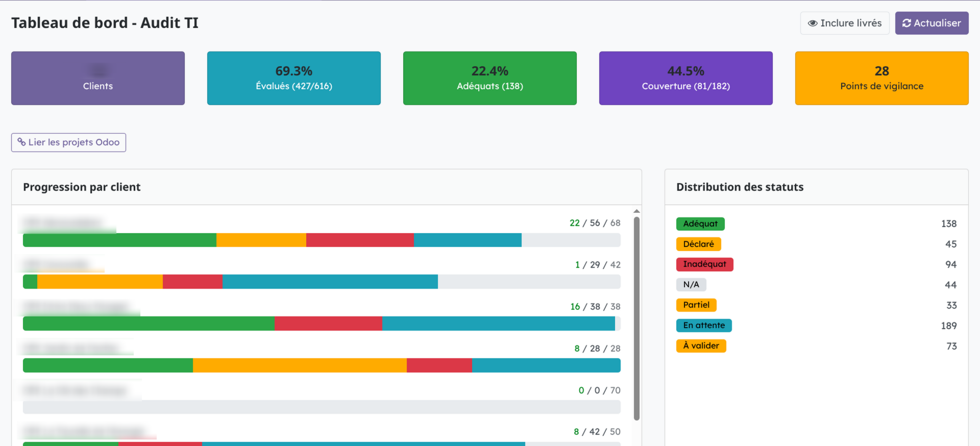Open the Couverture 44.5% card

coord(685,78)
